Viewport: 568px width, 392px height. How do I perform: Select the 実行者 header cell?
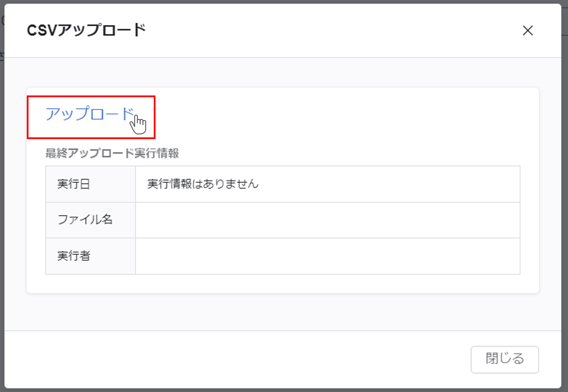point(90,256)
